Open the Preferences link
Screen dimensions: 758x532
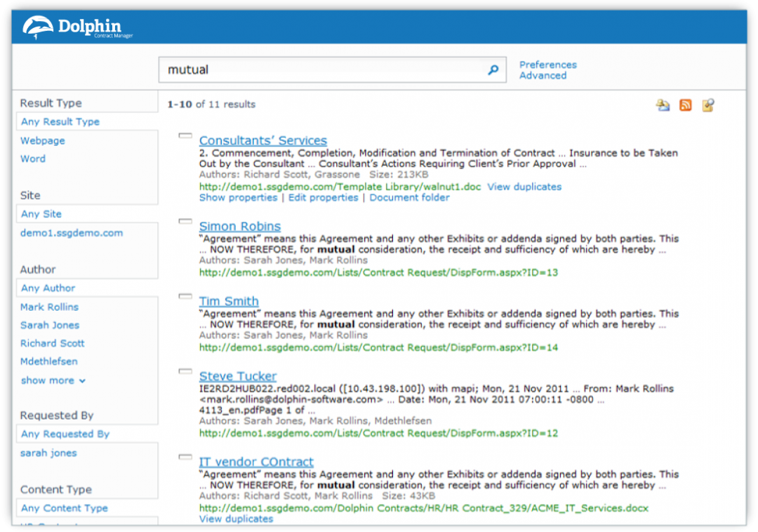tap(547, 65)
